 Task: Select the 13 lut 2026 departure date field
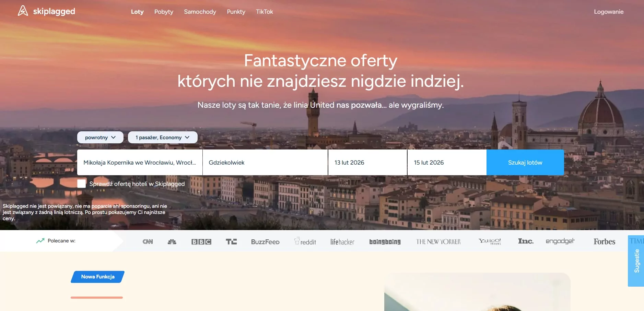367,163
